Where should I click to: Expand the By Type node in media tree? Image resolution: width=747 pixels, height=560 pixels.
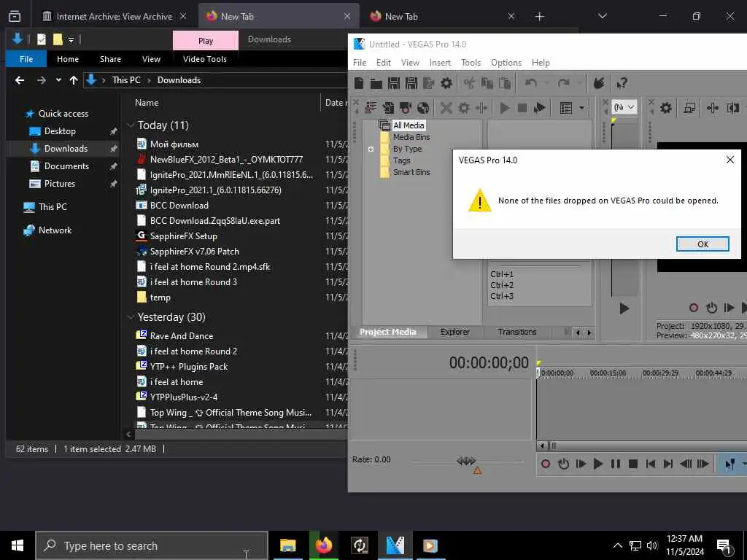[371, 149]
